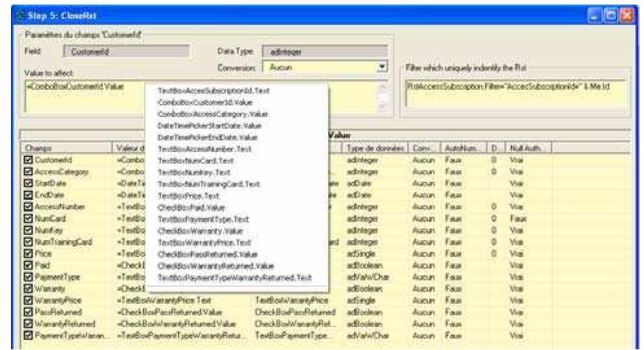Toggle the NumTrainingCard row checkbox
Screen dimensions: 644x350
click(x=28, y=242)
